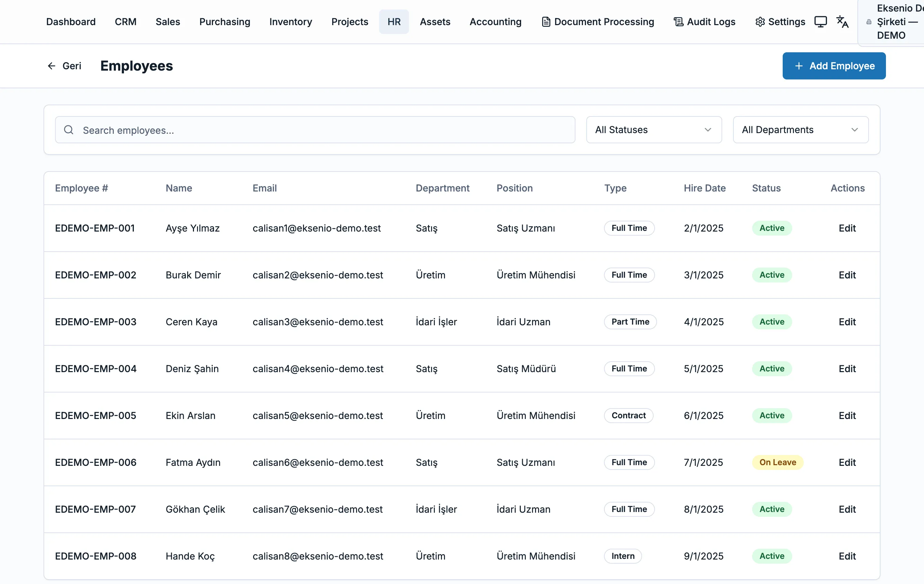Click the back arrow icon beside Geri
This screenshot has width=924, height=584.
tap(51, 66)
